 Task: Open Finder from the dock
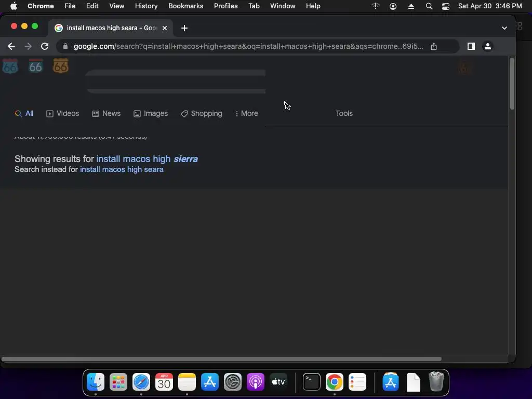pyautogui.click(x=96, y=382)
